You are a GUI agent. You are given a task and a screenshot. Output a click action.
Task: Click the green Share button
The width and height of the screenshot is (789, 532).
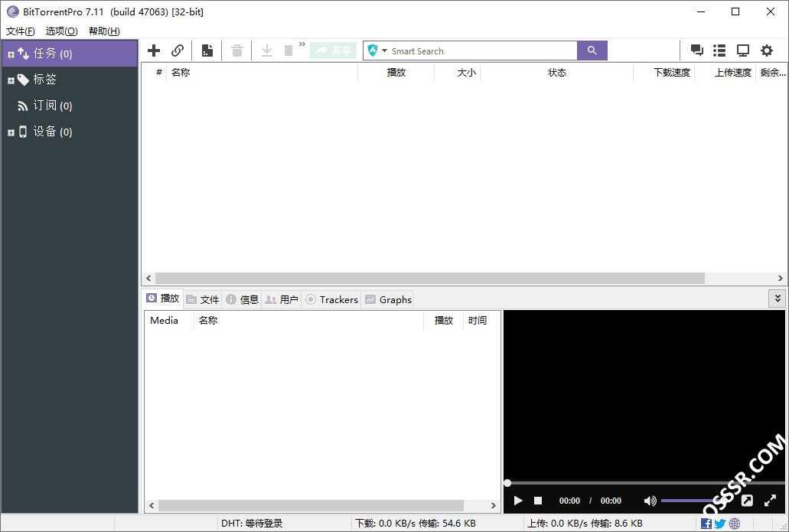pos(333,51)
